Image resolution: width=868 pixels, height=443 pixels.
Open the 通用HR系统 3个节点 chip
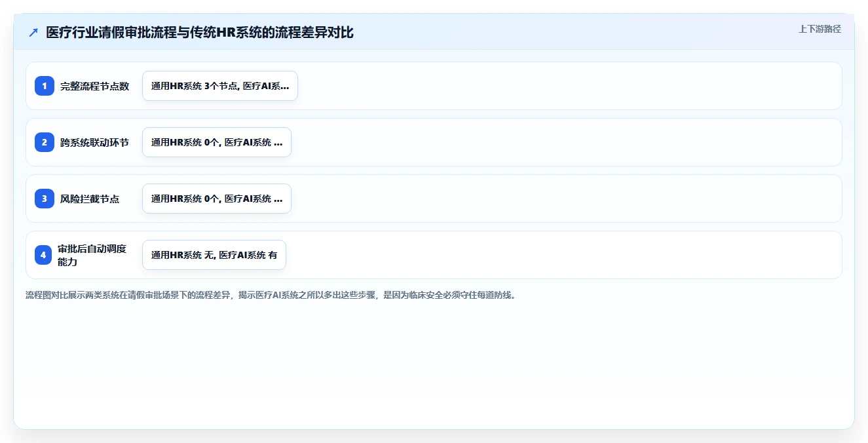point(220,86)
